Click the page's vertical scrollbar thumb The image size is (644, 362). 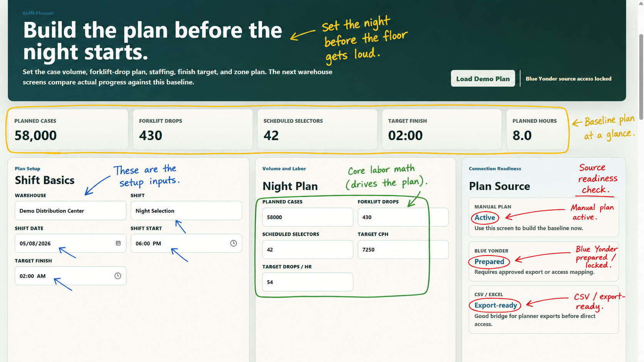[641, 77]
